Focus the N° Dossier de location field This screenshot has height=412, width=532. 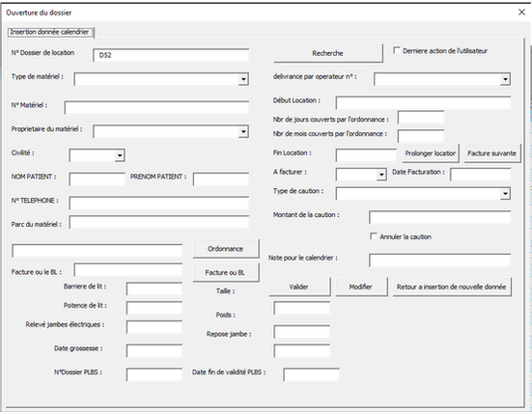(x=171, y=55)
